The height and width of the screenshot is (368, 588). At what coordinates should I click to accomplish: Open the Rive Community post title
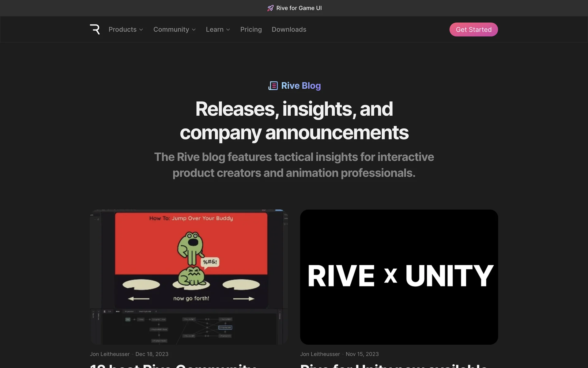[173, 366]
